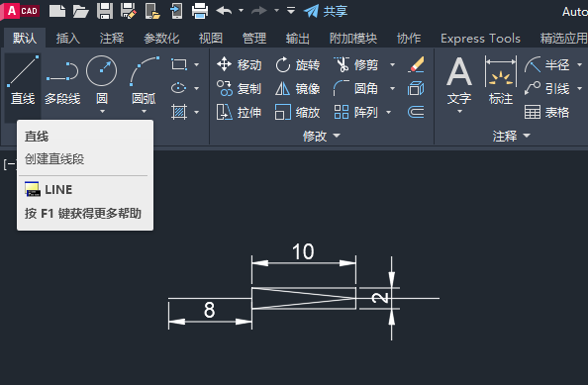This screenshot has height=385, width=588.
Task: Select the Leader (引线) tool
Action: 547,89
